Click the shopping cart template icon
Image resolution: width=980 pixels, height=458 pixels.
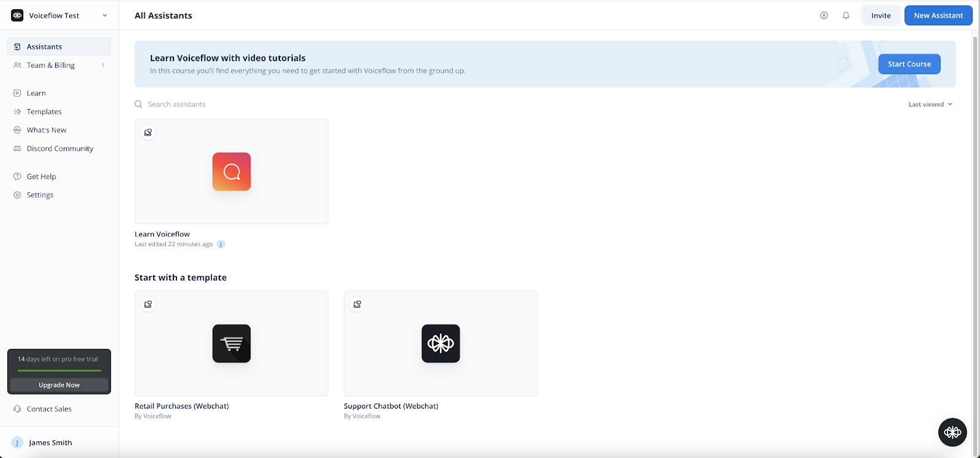[x=232, y=343]
